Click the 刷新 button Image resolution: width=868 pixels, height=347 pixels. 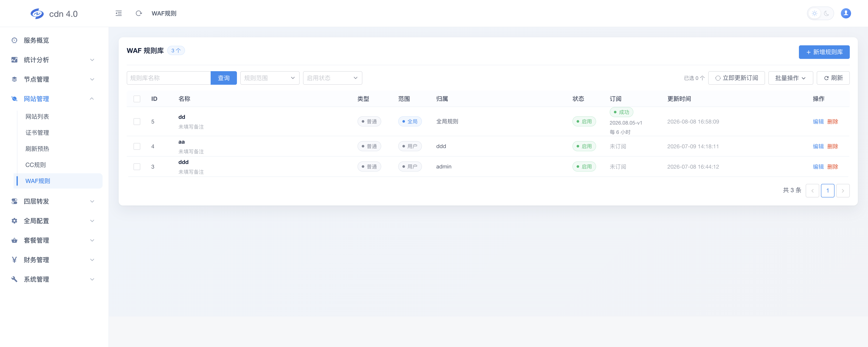(833, 78)
